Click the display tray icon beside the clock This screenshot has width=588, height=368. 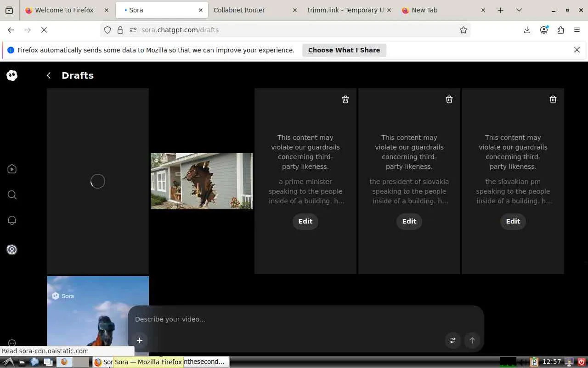pos(570,362)
